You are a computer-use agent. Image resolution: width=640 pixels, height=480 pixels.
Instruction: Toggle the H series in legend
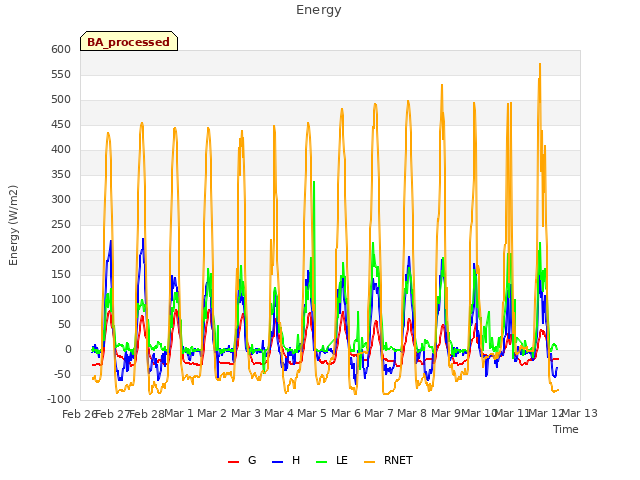(x=286, y=460)
